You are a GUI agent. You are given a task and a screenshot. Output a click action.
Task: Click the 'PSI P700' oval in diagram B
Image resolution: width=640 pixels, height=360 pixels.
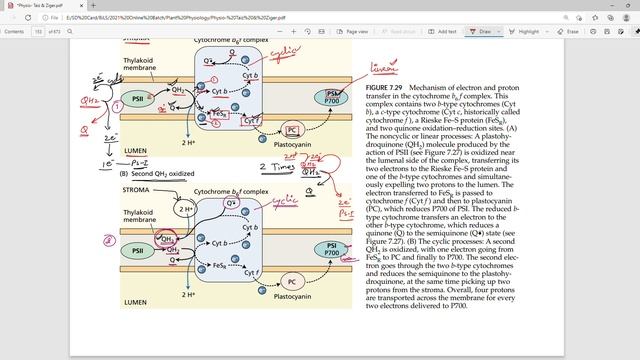point(331,249)
